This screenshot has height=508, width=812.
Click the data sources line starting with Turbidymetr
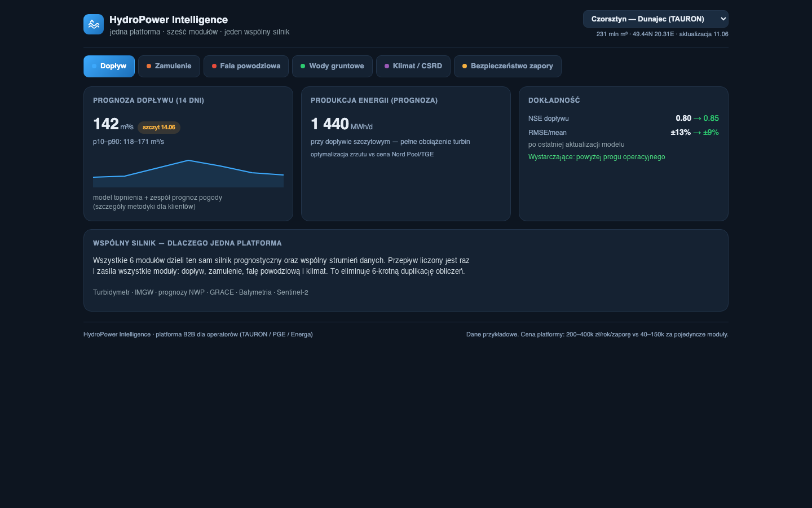(201, 292)
